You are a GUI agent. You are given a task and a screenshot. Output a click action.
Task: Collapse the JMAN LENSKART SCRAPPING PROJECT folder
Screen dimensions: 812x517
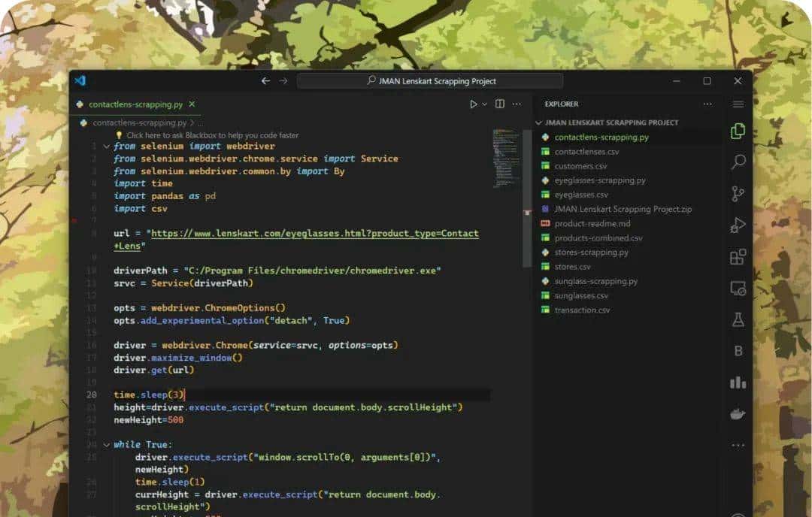tap(538, 122)
